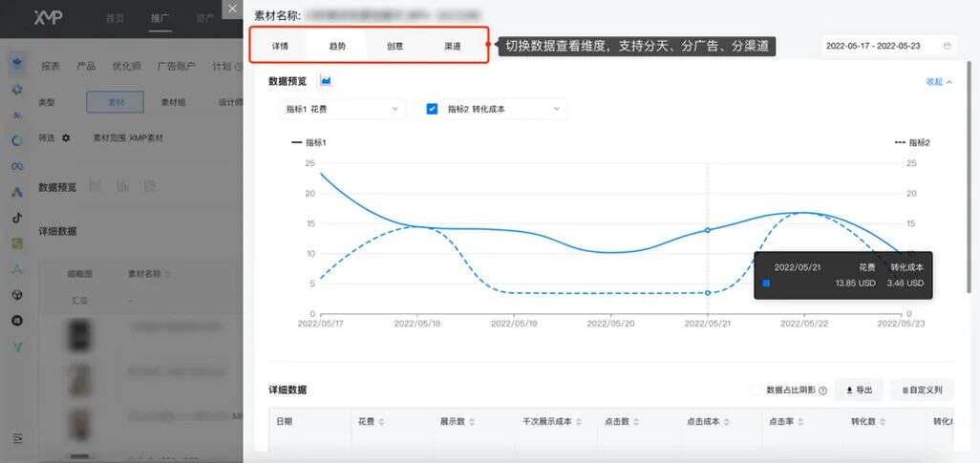Click the 2022/05/22 axis label
Viewport: 980px width, 463px height.
[x=804, y=324]
